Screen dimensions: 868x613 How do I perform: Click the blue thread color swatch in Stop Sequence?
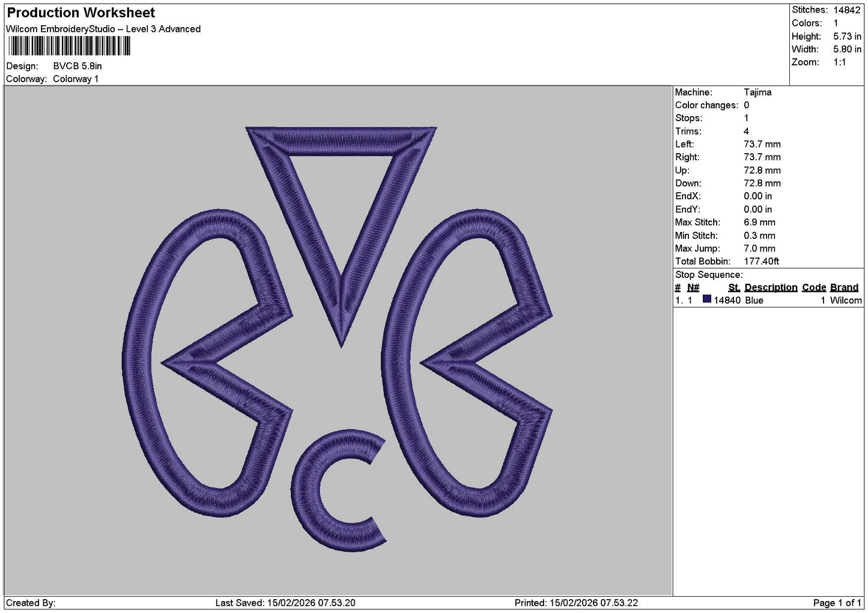707,300
